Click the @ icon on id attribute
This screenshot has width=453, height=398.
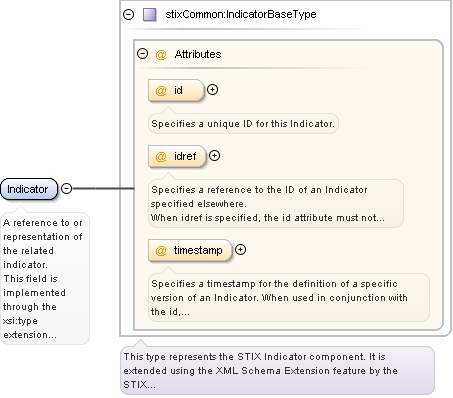161,90
